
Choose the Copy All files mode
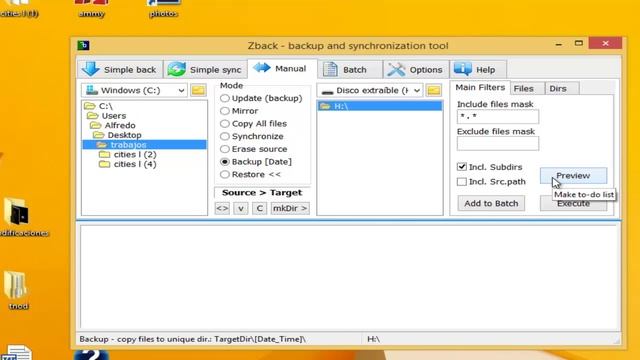click(253, 124)
